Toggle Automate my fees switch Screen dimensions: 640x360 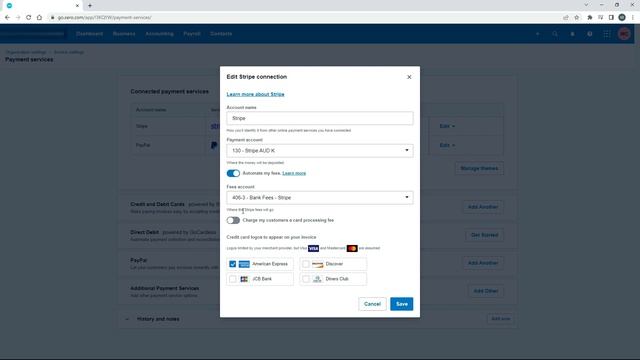233,173
